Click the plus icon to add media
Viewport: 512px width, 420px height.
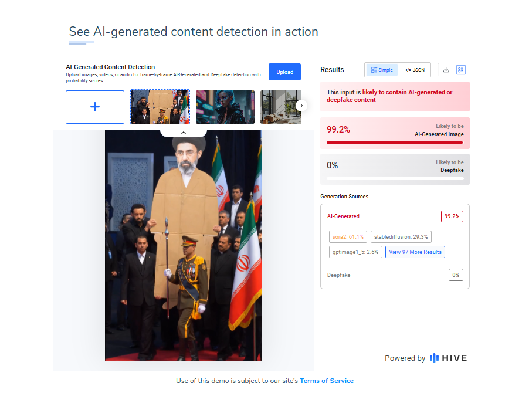click(x=95, y=107)
